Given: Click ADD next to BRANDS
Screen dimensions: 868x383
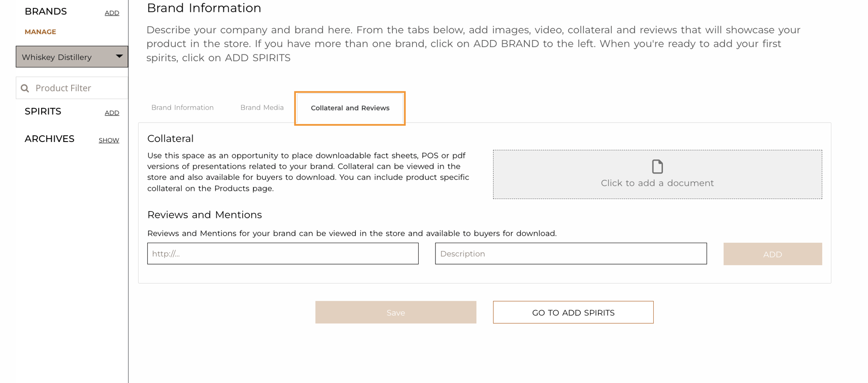Looking at the screenshot, I should point(112,13).
